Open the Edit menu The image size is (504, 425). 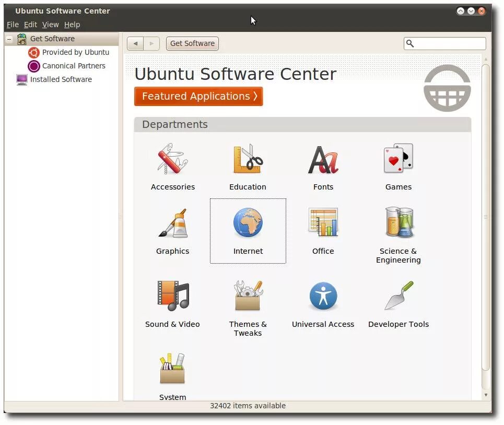point(30,25)
